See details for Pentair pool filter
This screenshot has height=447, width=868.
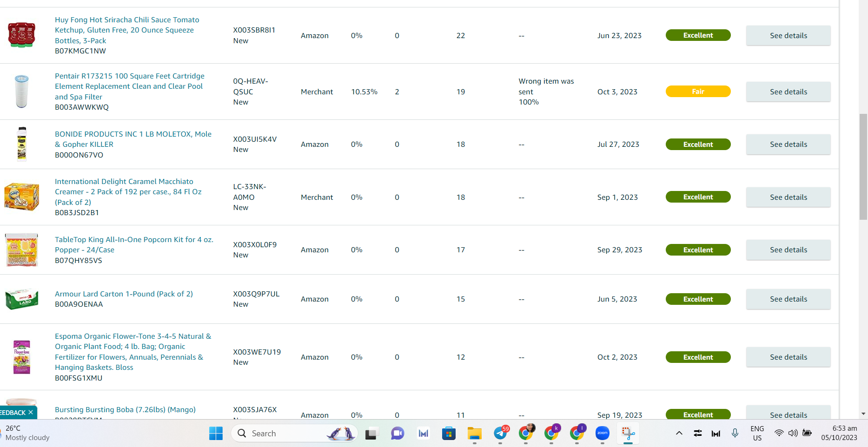click(x=788, y=92)
